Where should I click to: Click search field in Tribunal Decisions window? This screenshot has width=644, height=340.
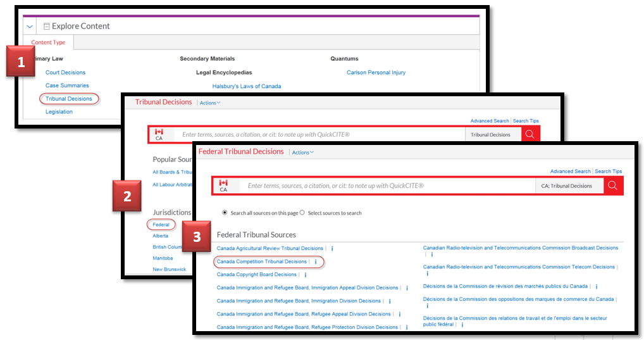[320, 134]
